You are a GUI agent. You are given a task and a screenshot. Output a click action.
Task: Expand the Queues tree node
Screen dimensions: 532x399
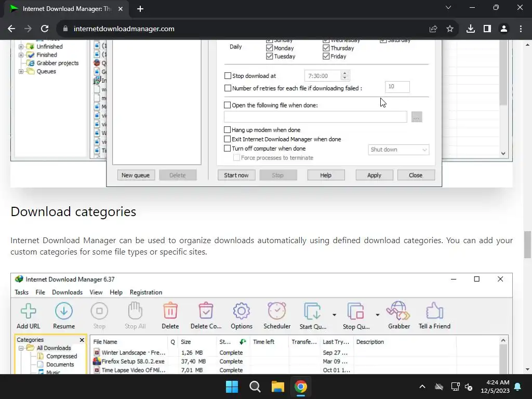21,71
